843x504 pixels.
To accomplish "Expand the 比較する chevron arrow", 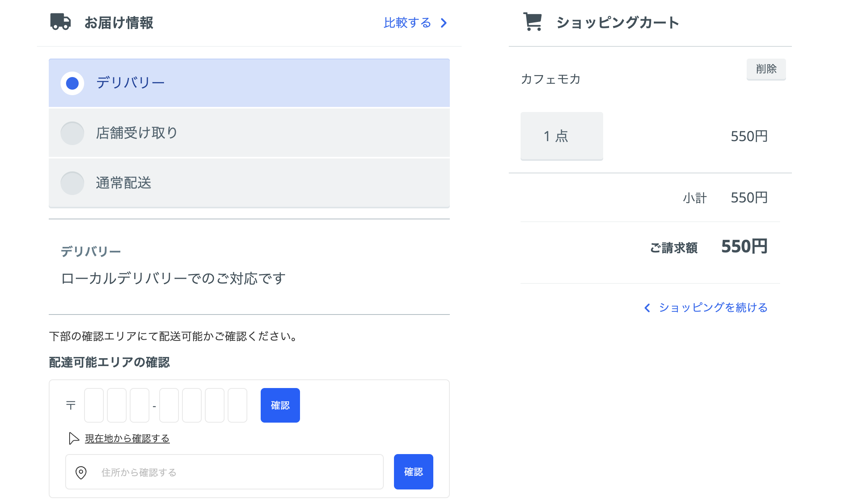I will pos(444,23).
